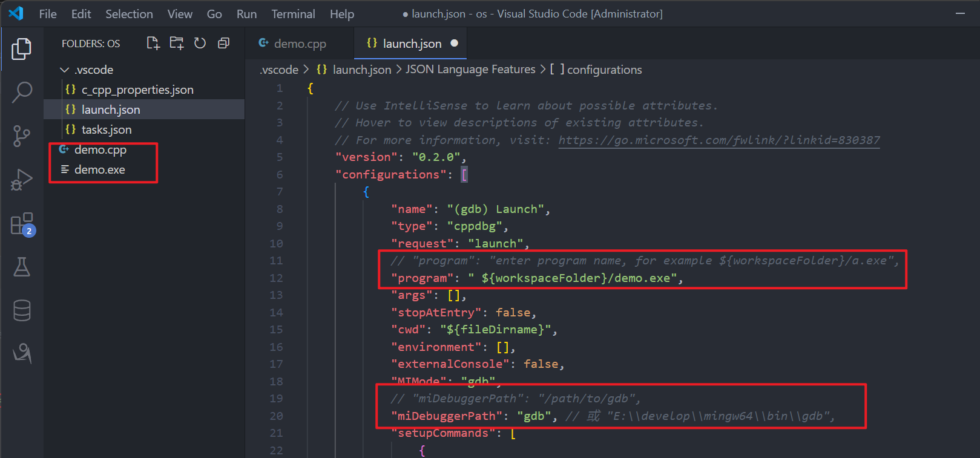Click the FOLDERS: OS section header
Viewport: 980px width, 458px height.
pyautogui.click(x=91, y=44)
